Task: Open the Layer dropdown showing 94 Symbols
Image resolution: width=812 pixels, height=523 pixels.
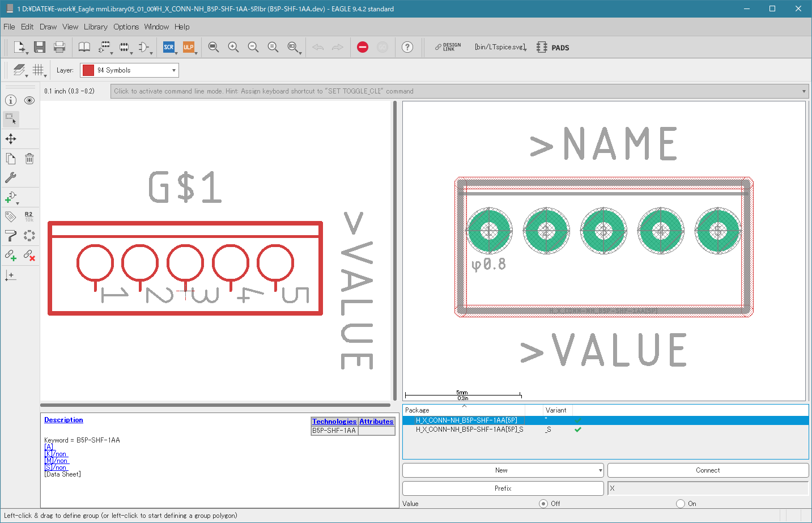Action: pyautogui.click(x=130, y=70)
